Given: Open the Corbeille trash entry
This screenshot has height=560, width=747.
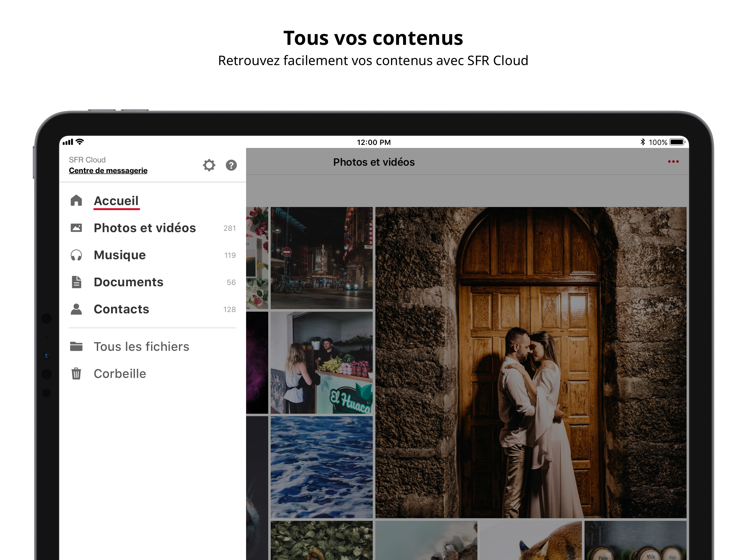Looking at the screenshot, I should 119,374.
